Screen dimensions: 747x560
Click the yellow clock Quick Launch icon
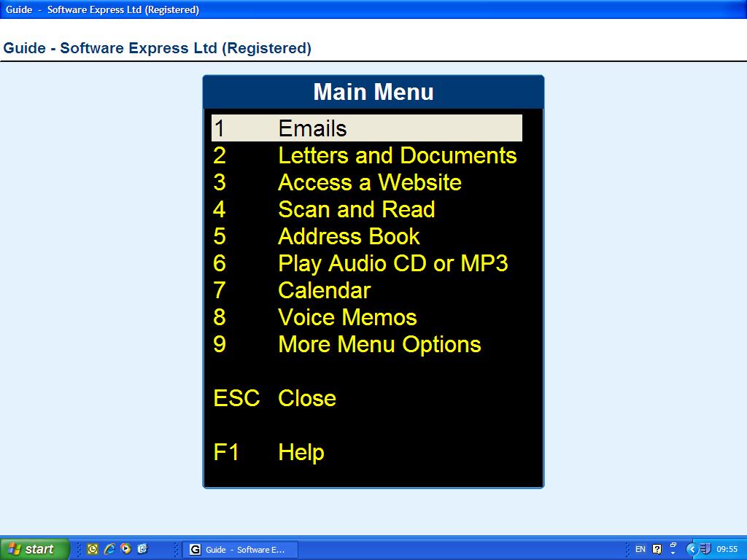click(x=93, y=549)
